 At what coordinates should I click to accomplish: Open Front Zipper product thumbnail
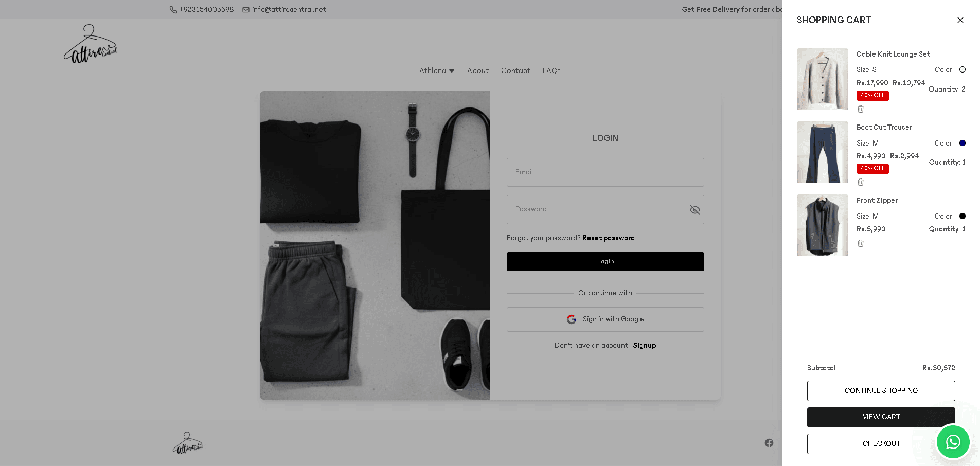(823, 225)
